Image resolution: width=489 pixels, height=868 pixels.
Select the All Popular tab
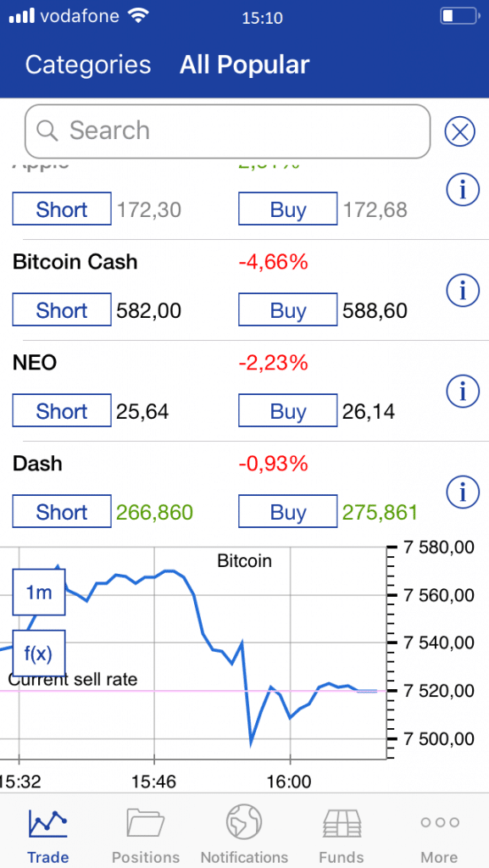[x=244, y=64]
